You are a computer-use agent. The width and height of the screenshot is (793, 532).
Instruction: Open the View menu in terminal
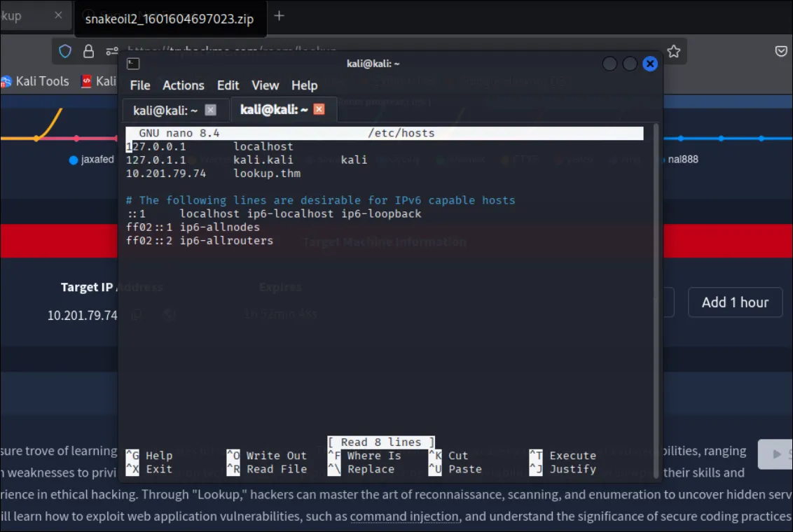tap(265, 85)
